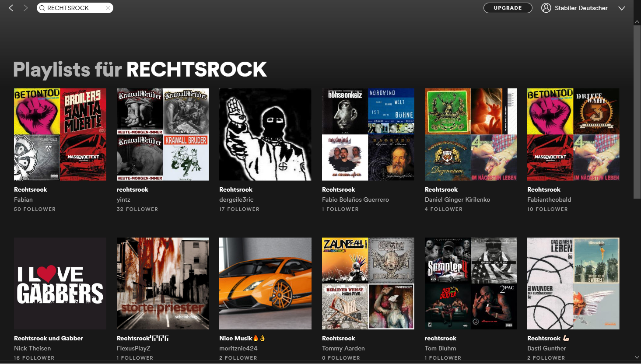The image size is (641, 364).
Task: Open user Fabian's profile
Action: pyautogui.click(x=23, y=199)
